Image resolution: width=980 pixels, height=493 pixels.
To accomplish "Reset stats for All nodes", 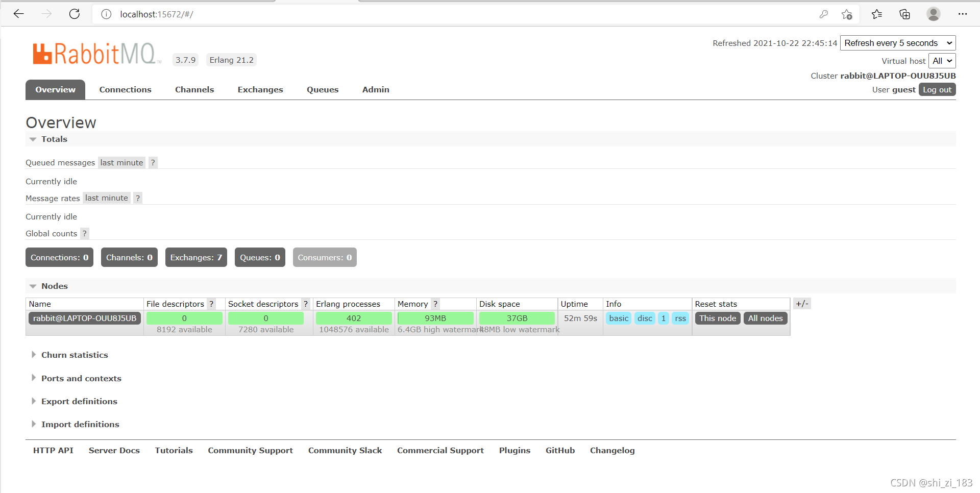I will [765, 318].
